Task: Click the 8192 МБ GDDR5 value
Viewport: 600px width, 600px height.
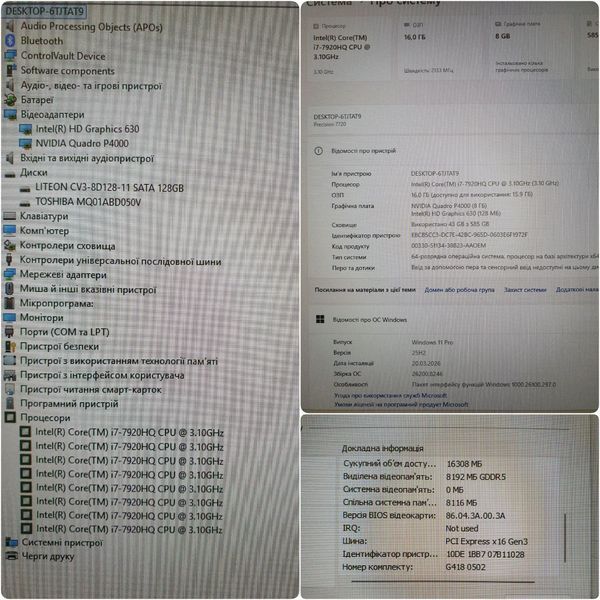Action: (x=476, y=476)
